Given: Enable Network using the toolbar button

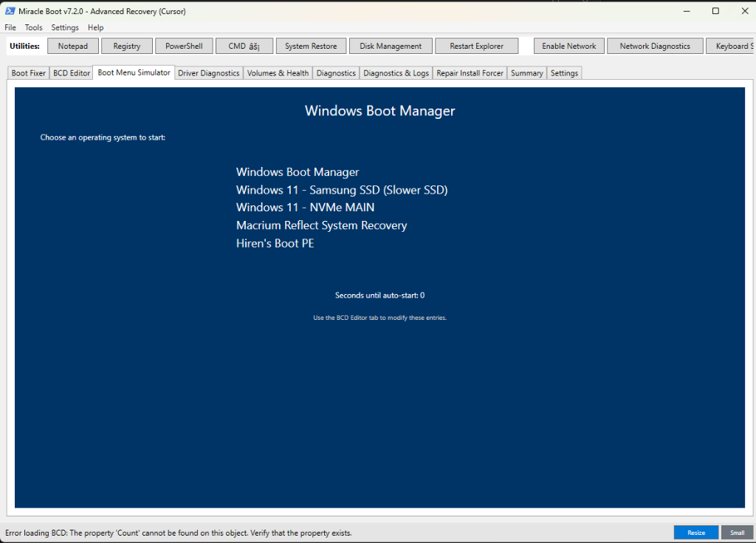Looking at the screenshot, I should click(x=568, y=45).
